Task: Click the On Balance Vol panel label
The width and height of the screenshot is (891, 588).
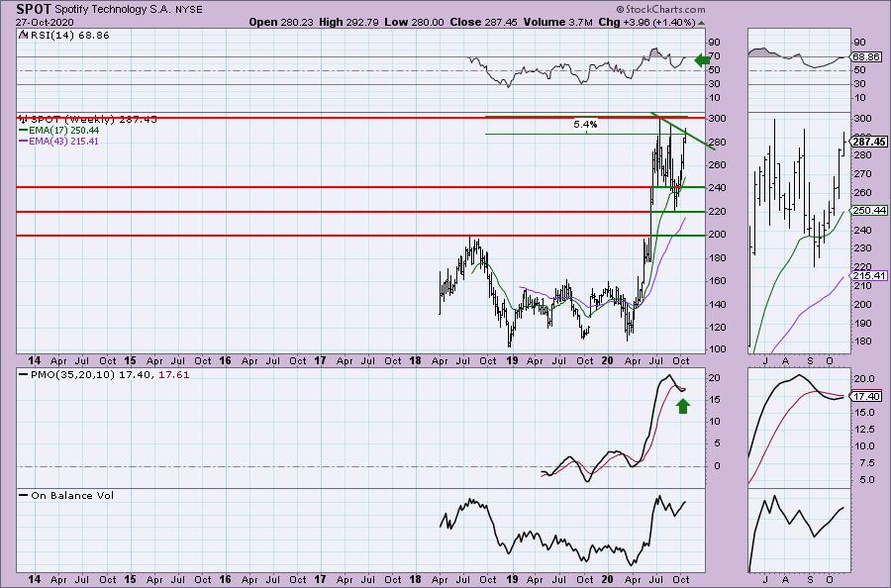Action: point(72,495)
